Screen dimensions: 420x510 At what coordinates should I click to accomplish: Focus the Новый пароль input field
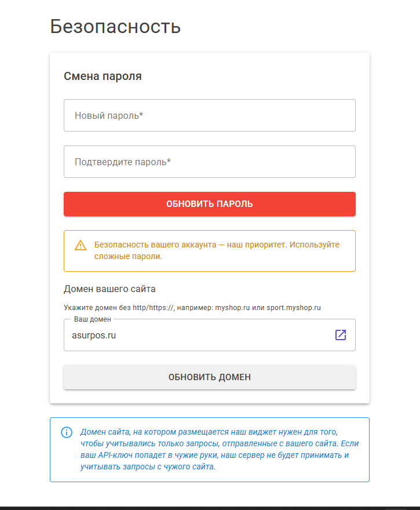(x=210, y=115)
